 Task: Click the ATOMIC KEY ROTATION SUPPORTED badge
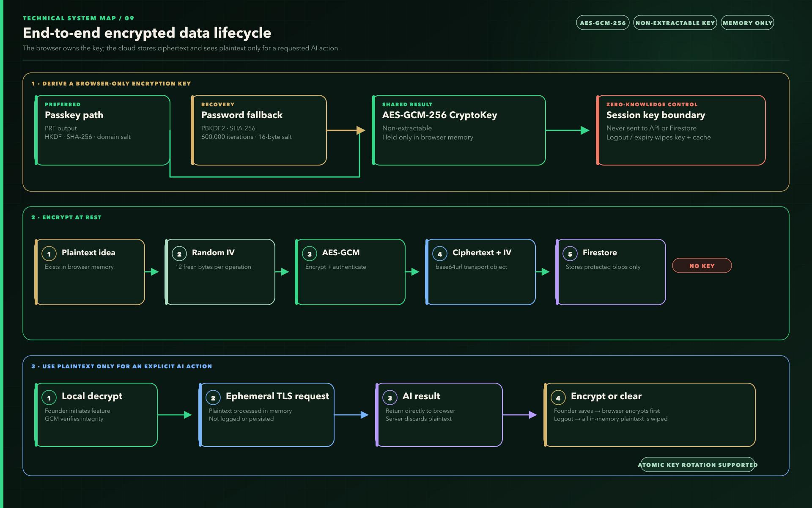[x=698, y=465]
